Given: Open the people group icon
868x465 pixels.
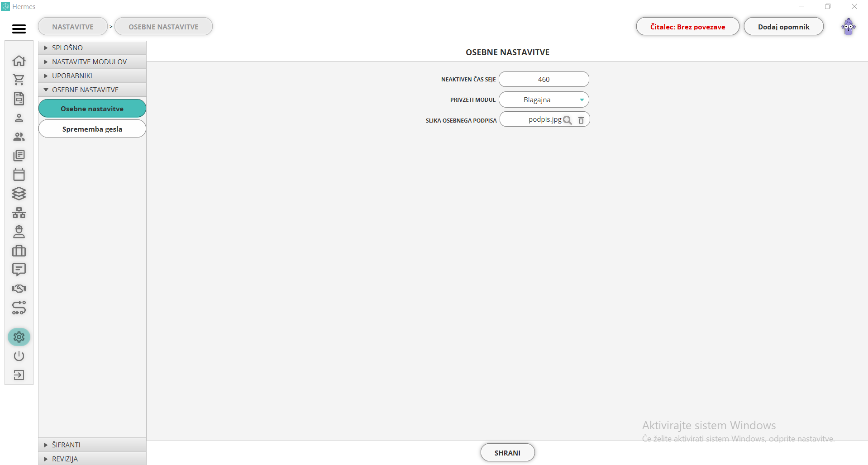Looking at the screenshot, I should [x=19, y=137].
